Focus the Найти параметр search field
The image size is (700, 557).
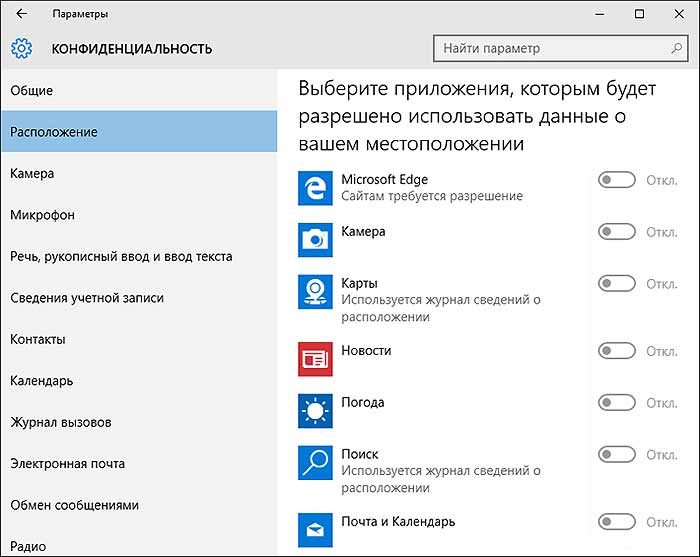click(x=560, y=48)
